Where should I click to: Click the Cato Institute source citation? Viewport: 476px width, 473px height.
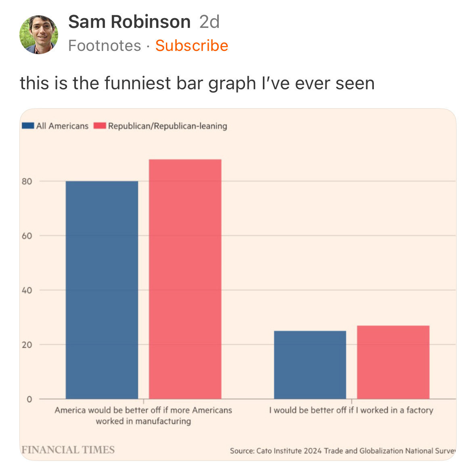coord(343,451)
